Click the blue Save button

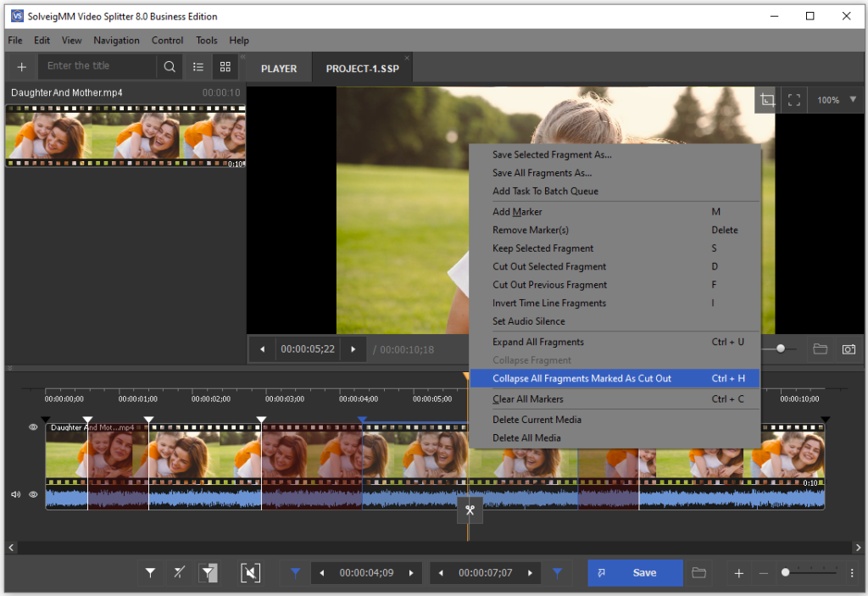click(635, 572)
